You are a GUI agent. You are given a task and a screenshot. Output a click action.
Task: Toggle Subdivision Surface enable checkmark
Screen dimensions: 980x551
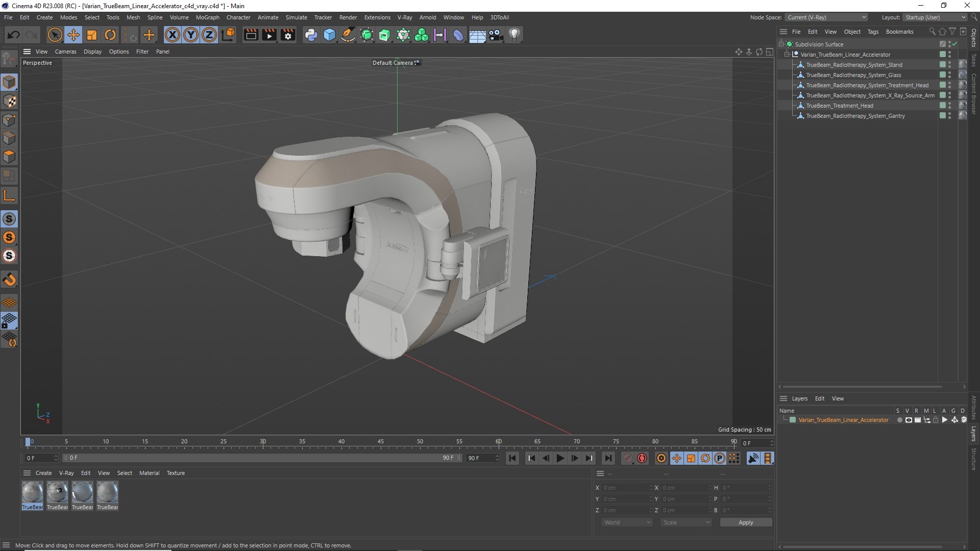[x=954, y=44]
